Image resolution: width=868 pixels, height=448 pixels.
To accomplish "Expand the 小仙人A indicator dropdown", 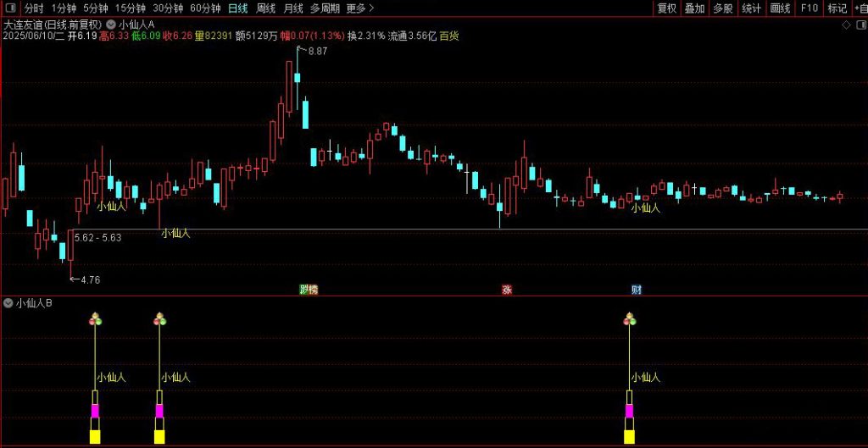I will click(111, 25).
